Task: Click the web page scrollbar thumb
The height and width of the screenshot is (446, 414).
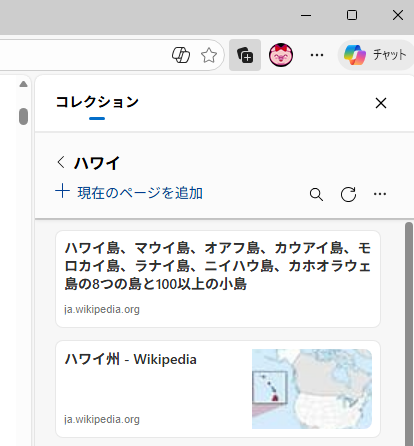Action: click(23, 116)
